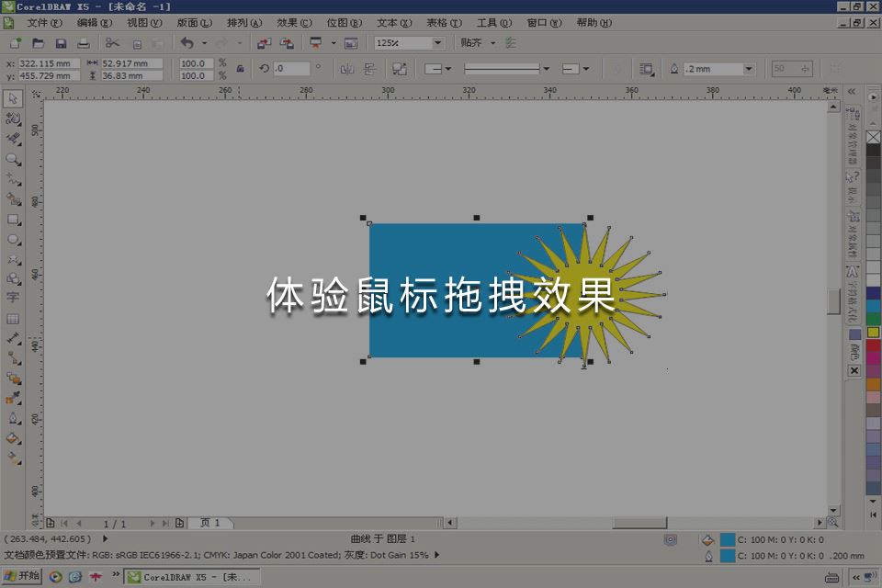Select the Connector tool

[13, 358]
